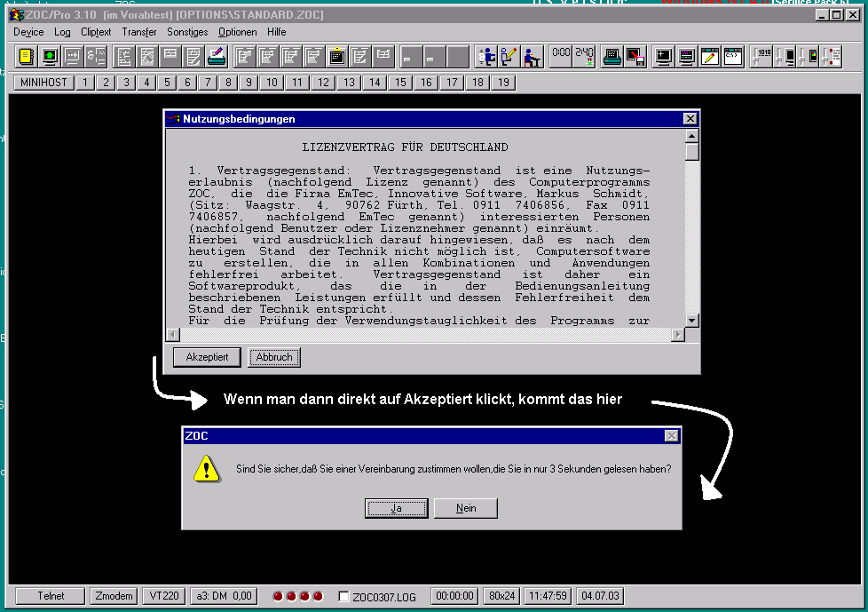
Task: Open the Transfer menu
Action: 139,32
